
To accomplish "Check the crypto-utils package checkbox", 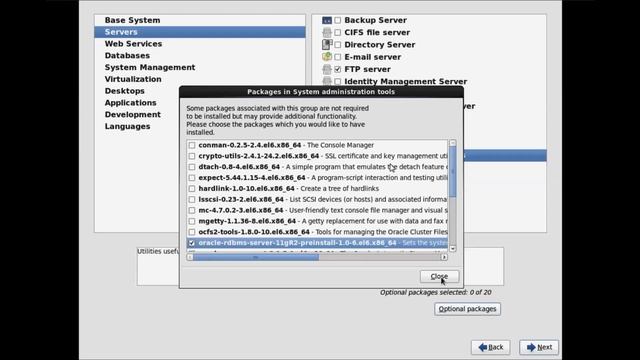I will (x=192, y=156).
